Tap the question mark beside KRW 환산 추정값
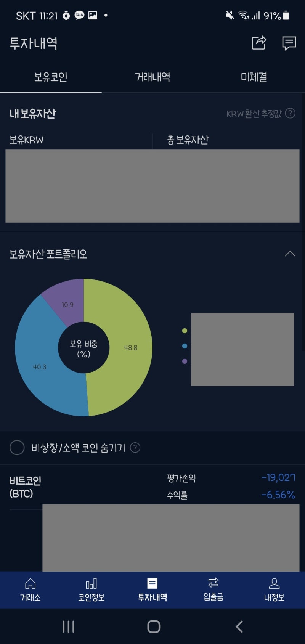305x644 pixels. click(x=290, y=113)
